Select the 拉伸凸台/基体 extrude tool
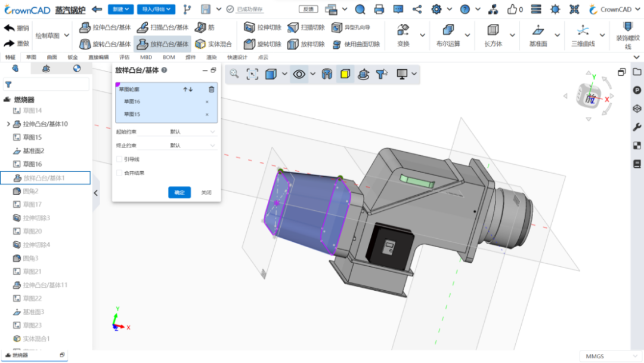644x363 pixels. [x=105, y=27]
